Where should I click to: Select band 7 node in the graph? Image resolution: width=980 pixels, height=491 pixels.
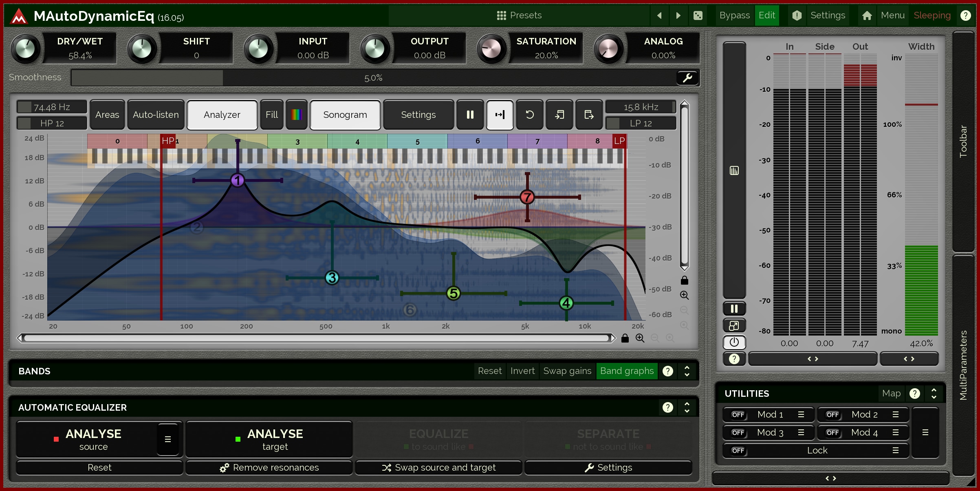pos(527,197)
